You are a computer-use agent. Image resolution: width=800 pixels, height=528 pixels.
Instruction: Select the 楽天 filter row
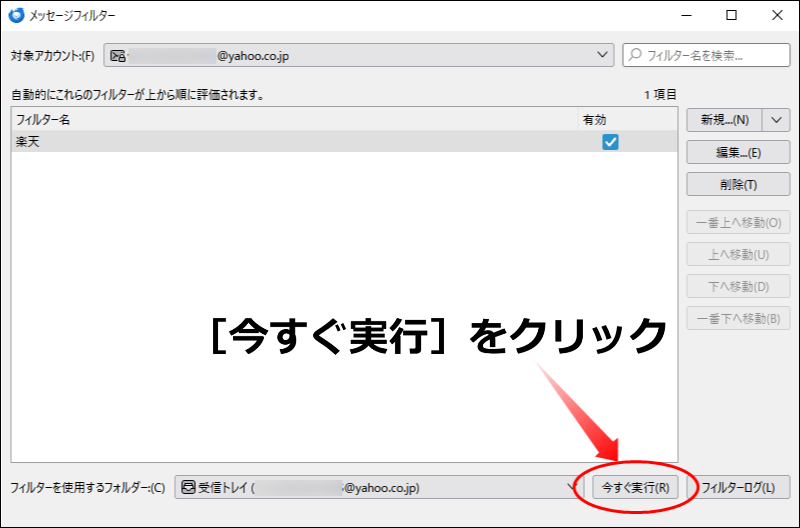click(344, 141)
